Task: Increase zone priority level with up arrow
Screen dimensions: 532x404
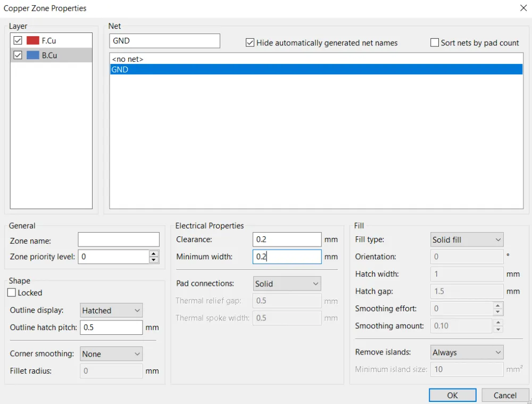Action: (154, 253)
